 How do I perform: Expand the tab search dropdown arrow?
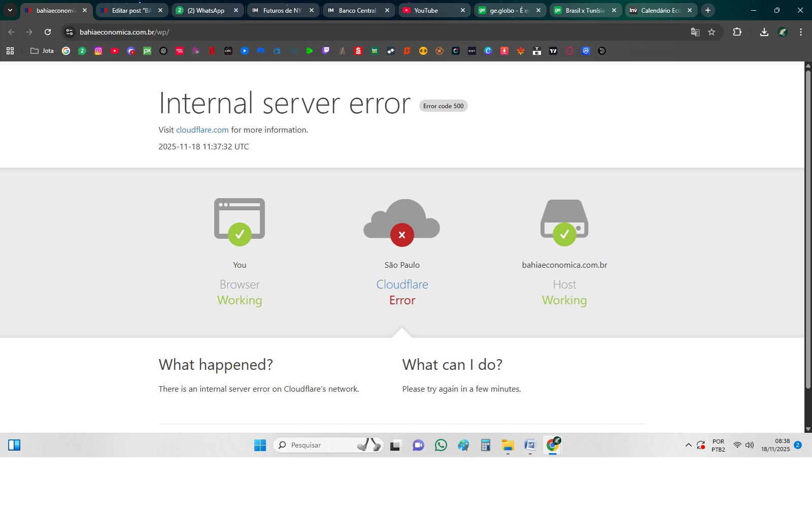coord(10,10)
